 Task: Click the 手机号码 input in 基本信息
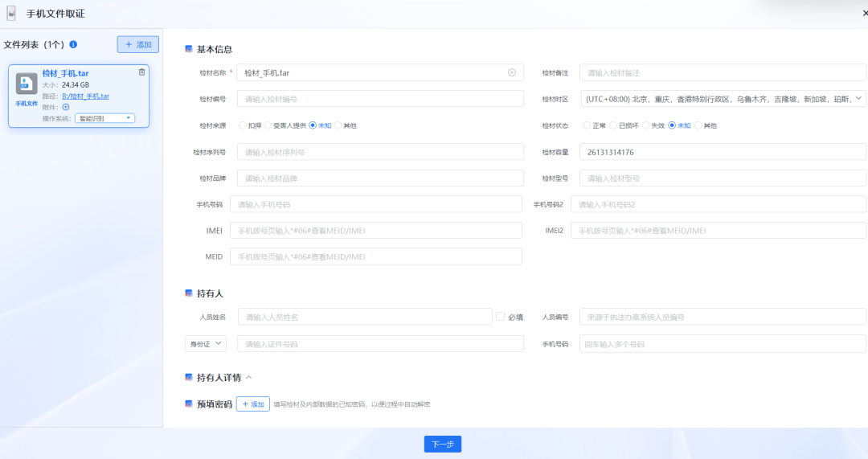[x=376, y=204]
